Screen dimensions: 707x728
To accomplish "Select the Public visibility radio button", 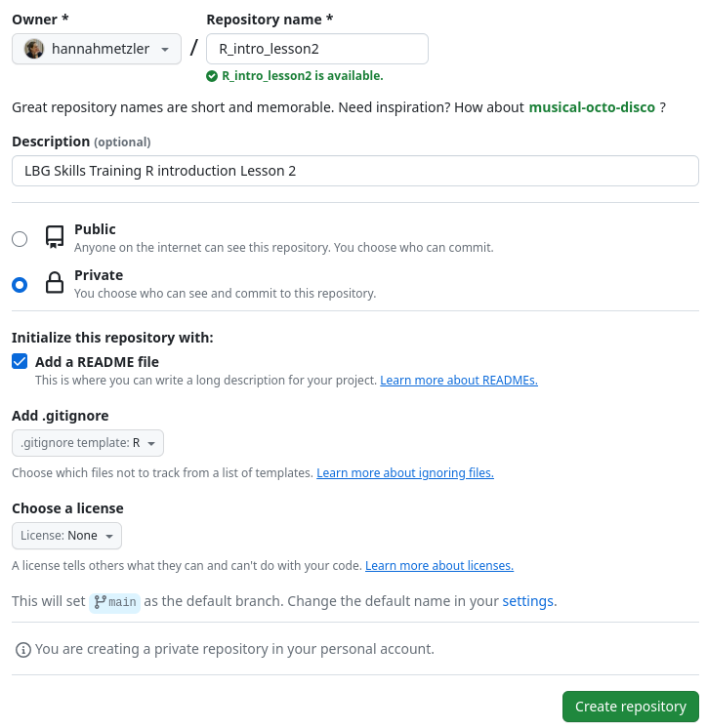I will click(20, 239).
